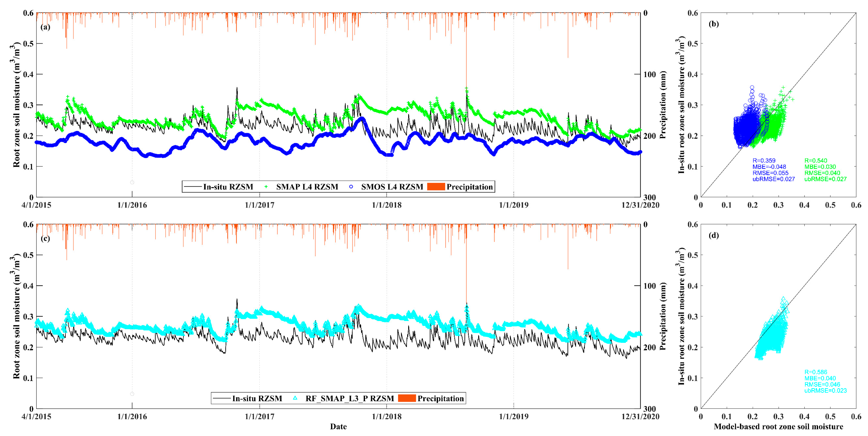Screen dimensions: 868x436
Task: Click the In-situ RZSM line sample in panel (a) legend
Action: pyautogui.click(x=193, y=186)
